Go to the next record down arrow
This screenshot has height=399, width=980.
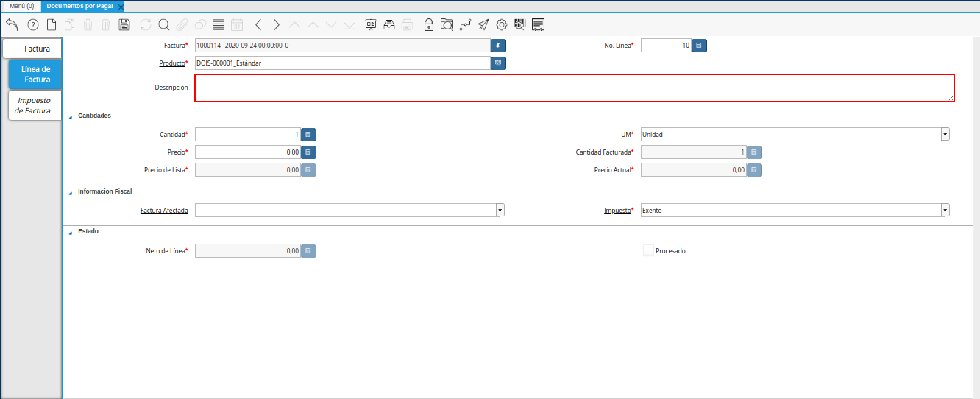click(x=331, y=24)
